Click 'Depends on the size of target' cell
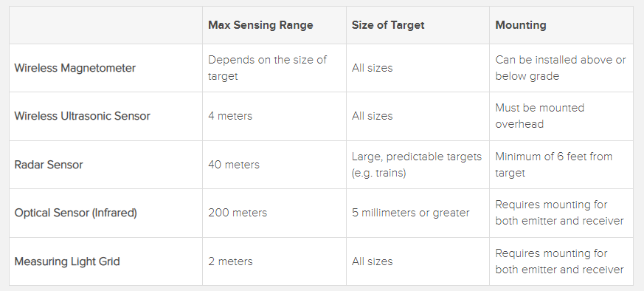644x291 pixels. (x=267, y=68)
